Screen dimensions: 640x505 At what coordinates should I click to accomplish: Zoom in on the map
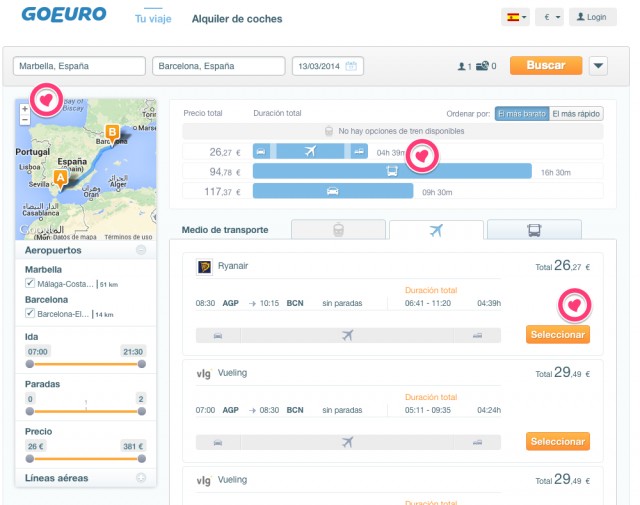[25, 109]
